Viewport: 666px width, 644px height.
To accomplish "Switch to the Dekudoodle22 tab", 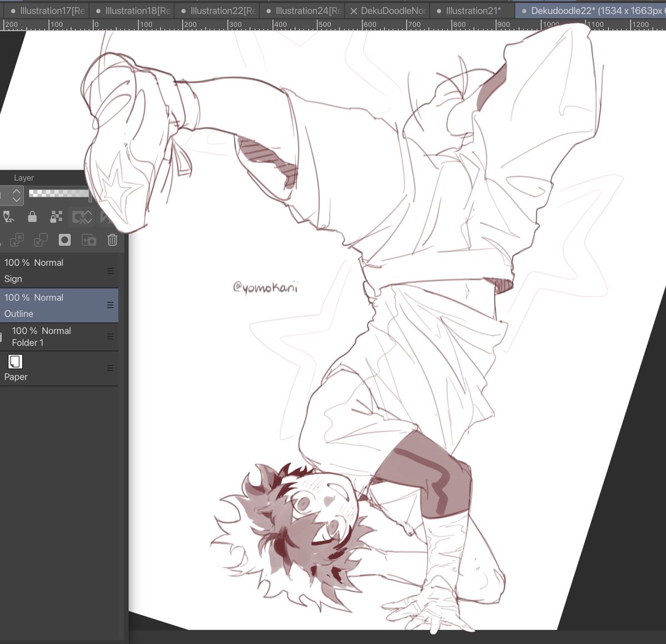I will tap(591, 11).
